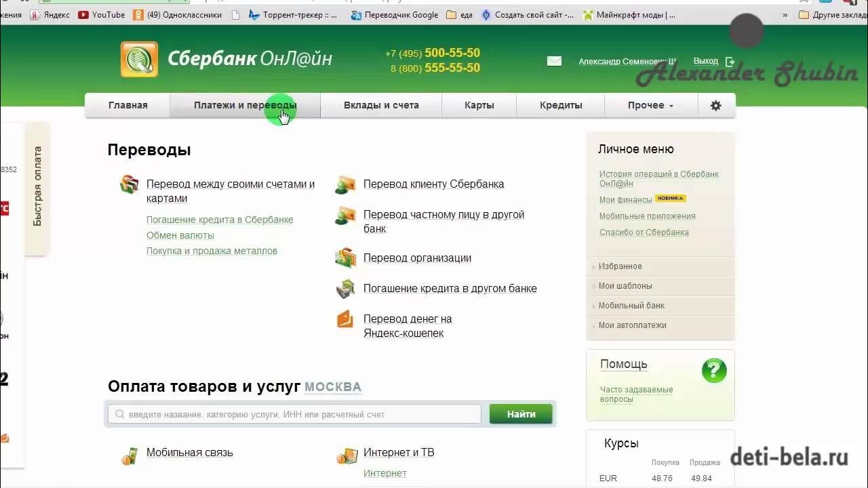This screenshot has width=868, height=488.
Task: Open Переводчик Google bookmark
Action: pyautogui.click(x=395, y=14)
